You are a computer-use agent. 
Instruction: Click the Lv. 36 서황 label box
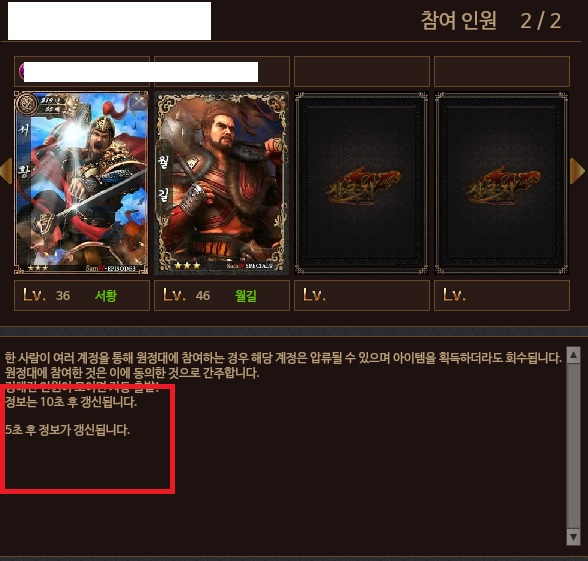click(x=82, y=296)
